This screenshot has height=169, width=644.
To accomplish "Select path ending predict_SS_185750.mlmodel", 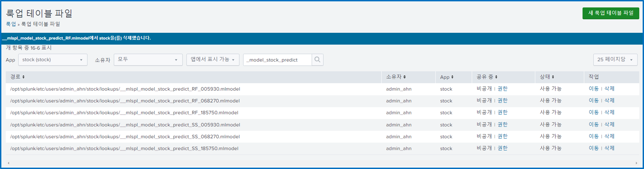I will tap(124, 149).
